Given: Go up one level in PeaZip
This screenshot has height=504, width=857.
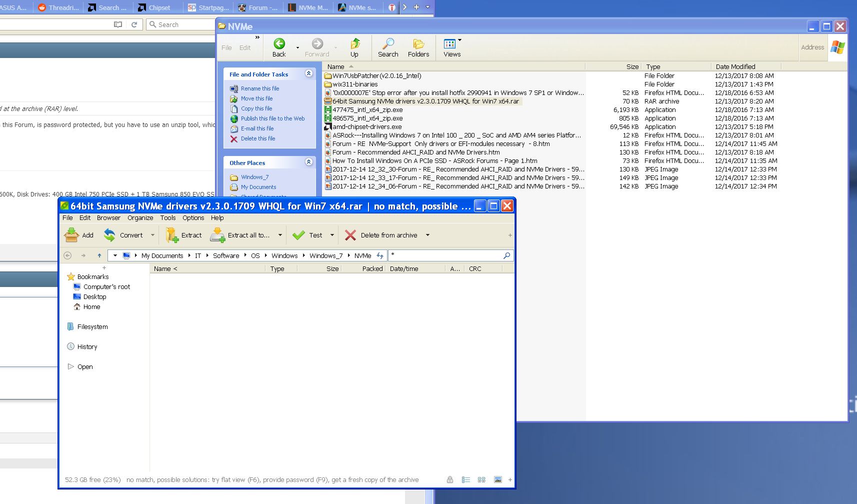Looking at the screenshot, I should click(x=99, y=255).
